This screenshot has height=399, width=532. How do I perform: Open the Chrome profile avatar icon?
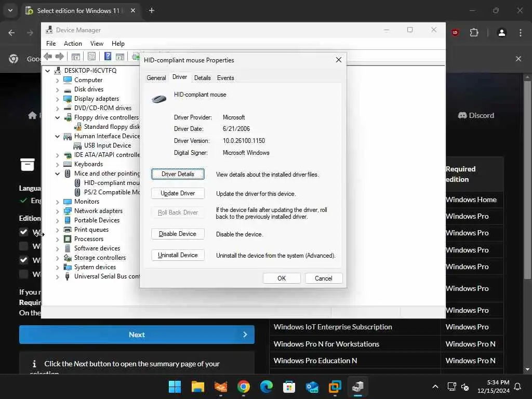(502, 33)
